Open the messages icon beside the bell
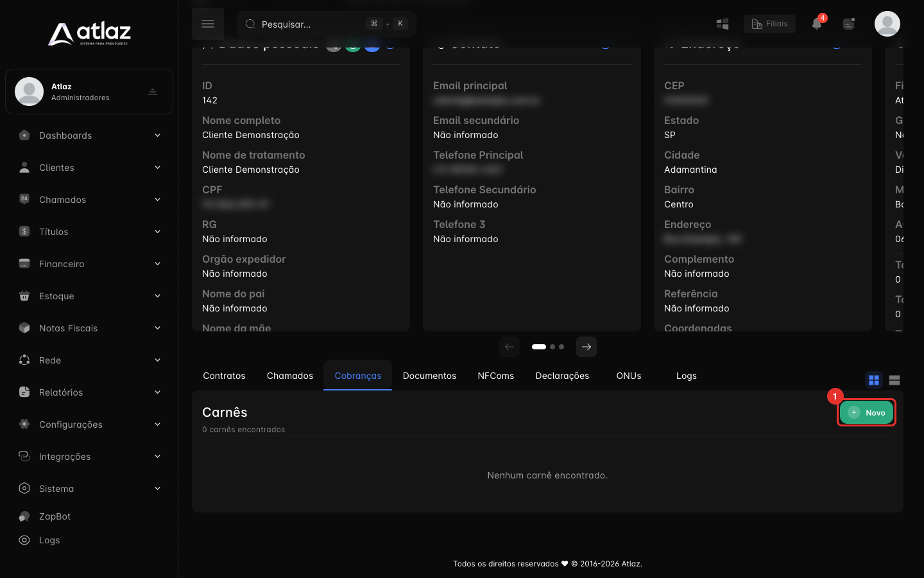Viewport: 924px width, 578px height. click(848, 24)
